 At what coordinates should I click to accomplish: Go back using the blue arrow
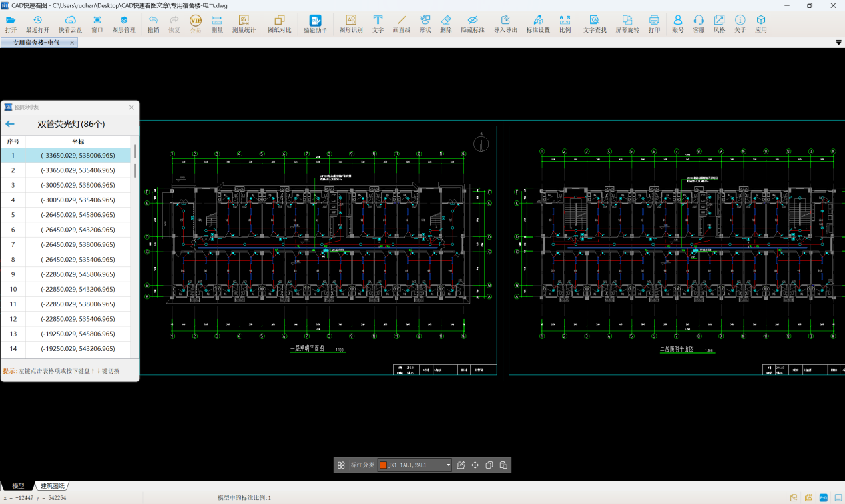click(x=10, y=124)
